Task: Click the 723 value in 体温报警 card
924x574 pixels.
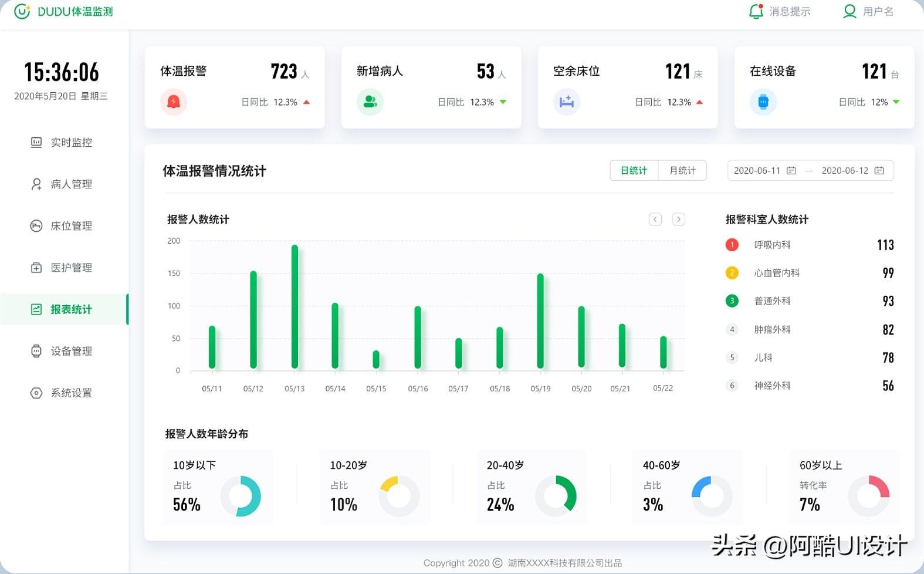Action: coord(284,72)
